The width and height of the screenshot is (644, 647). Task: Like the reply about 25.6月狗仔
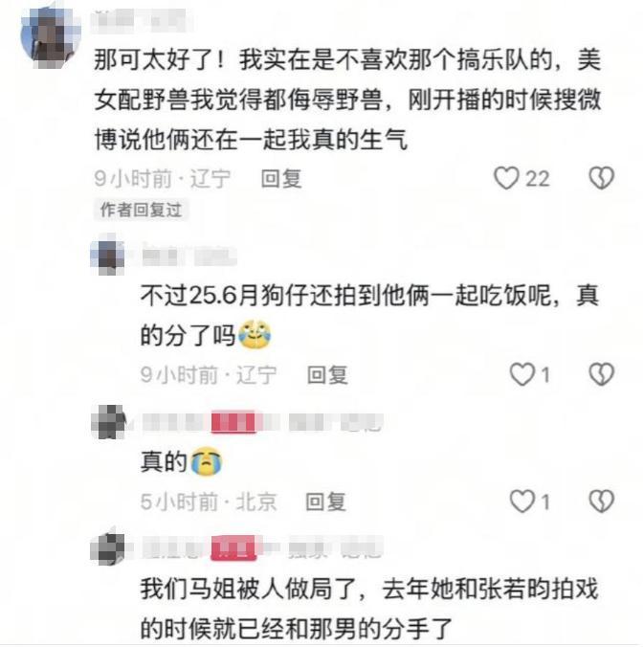(522, 374)
